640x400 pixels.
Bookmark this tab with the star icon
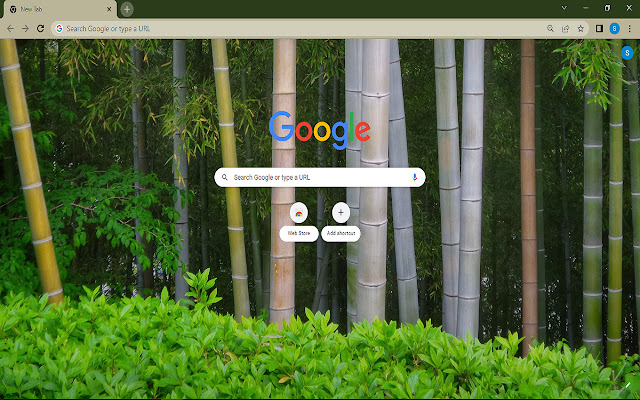pyautogui.click(x=580, y=29)
